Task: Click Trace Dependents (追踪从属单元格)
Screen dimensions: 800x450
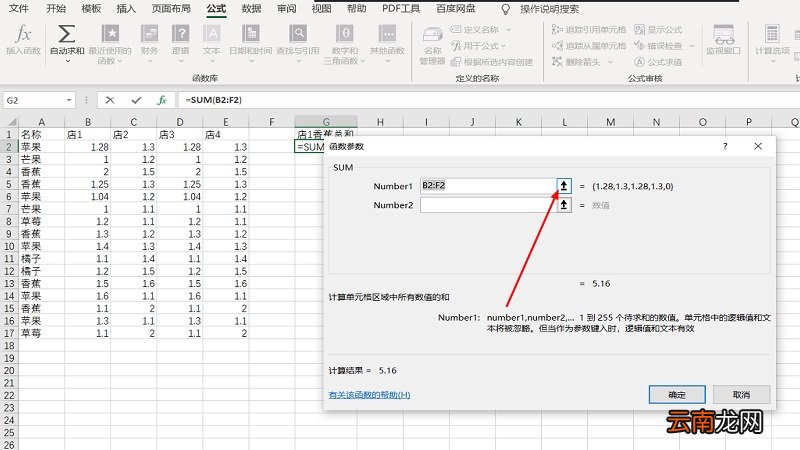Action: 589,46
